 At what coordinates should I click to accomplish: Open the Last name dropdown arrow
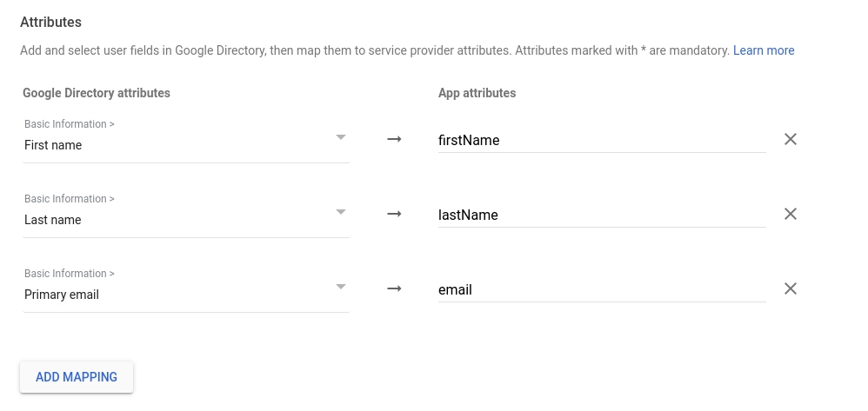[341, 212]
